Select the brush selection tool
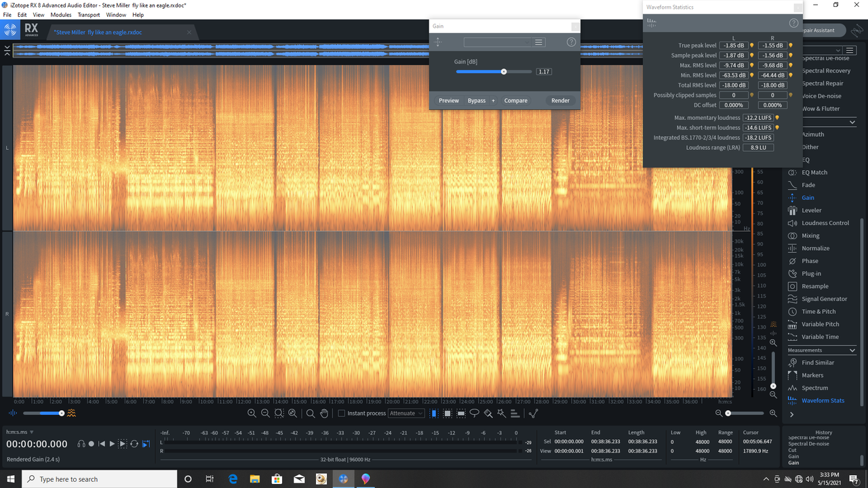This screenshot has width=868, height=488. click(488, 413)
